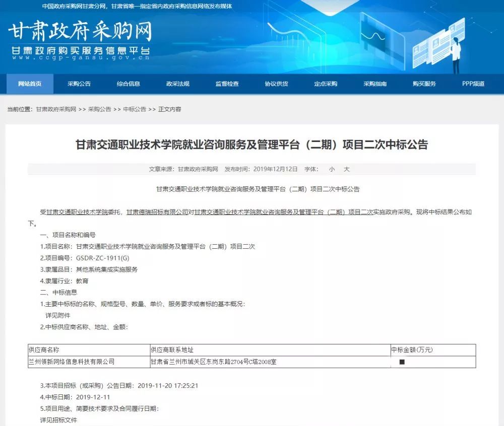
Task: Open the 采购公告 navigation menu
Action: pyautogui.click(x=79, y=84)
